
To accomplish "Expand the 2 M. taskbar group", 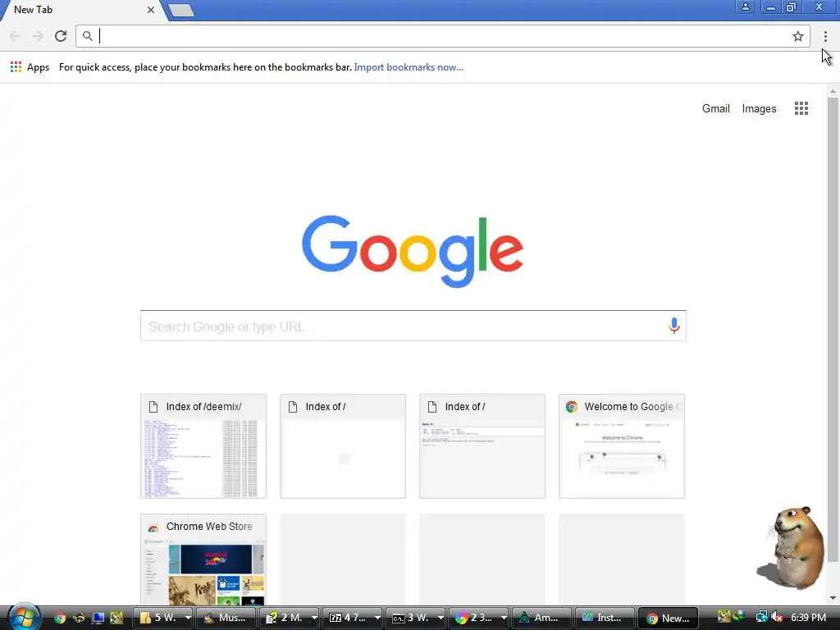I will click(x=290, y=618).
